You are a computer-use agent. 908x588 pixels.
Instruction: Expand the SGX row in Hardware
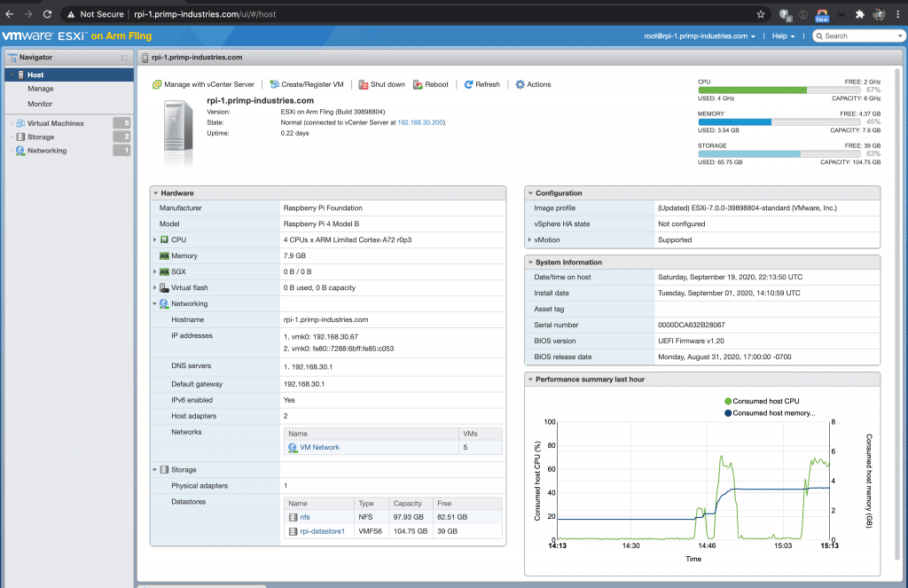[x=154, y=271]
